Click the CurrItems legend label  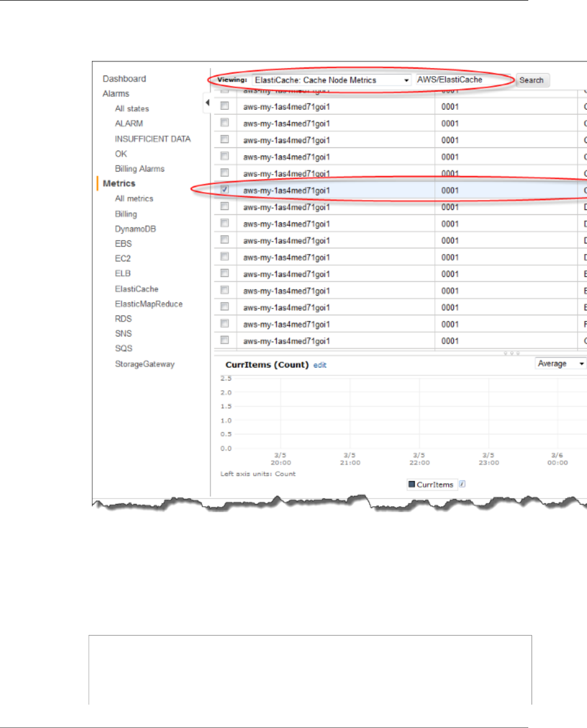[x=435, y=484]
